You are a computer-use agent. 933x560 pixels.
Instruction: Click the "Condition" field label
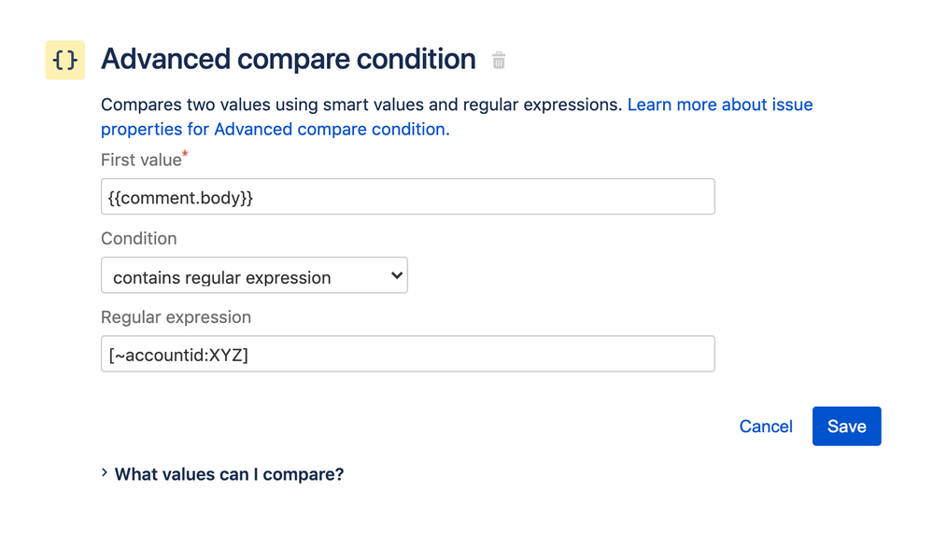(x=139, y=239)
